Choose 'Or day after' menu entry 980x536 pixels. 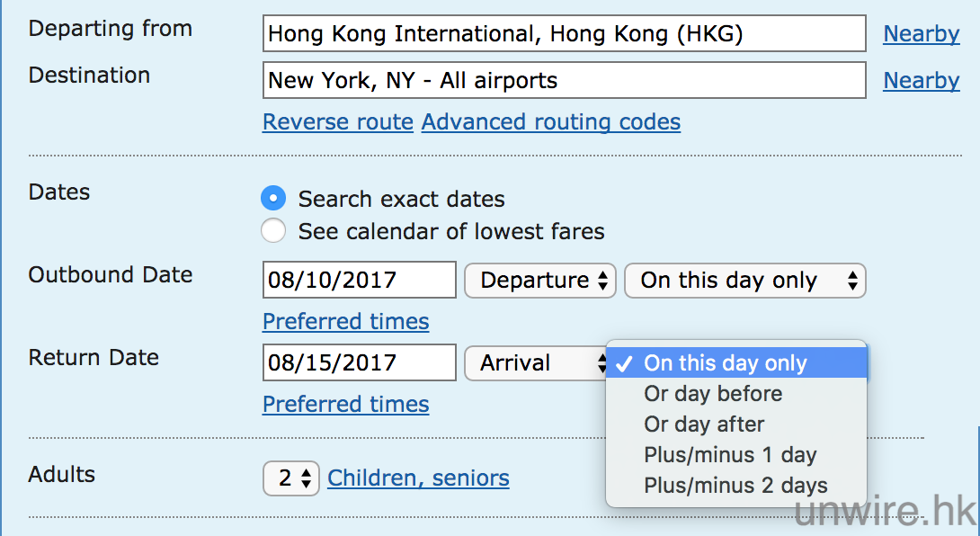(x=704, y=424)
